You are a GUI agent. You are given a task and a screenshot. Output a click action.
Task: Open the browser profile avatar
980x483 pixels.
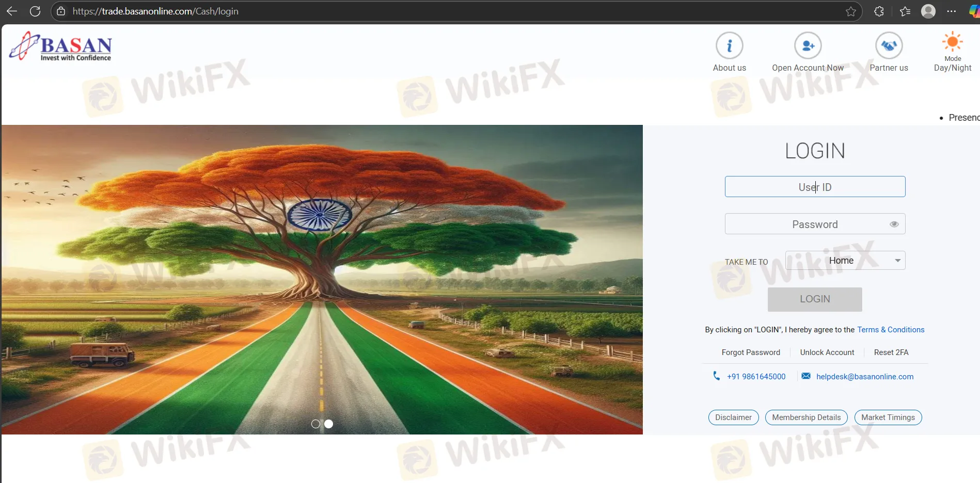click(x=928, y=11)
